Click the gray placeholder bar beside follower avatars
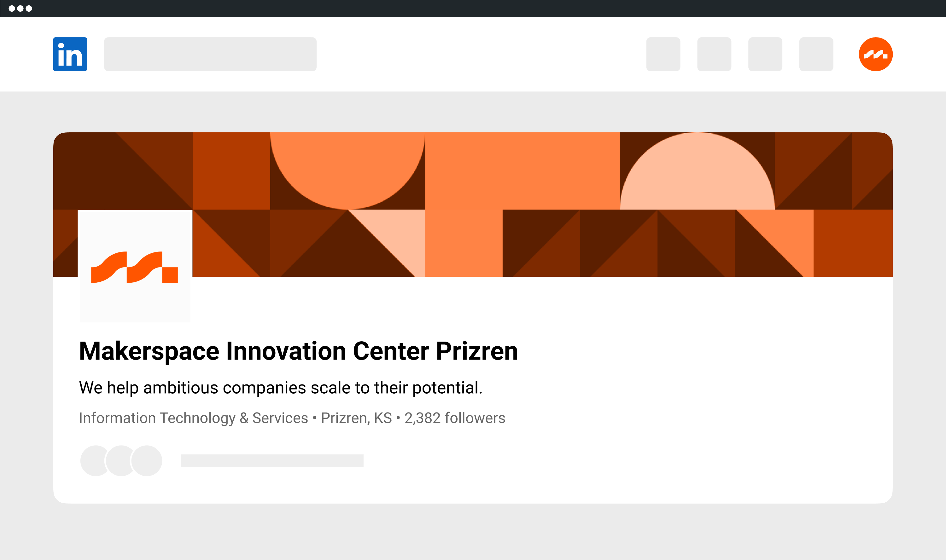 272,461
